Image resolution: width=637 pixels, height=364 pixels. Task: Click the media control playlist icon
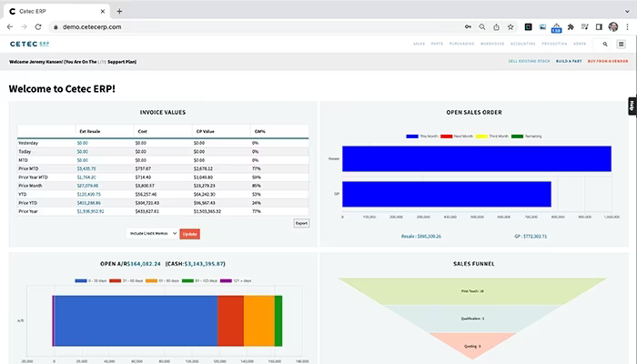click(584, 26)
